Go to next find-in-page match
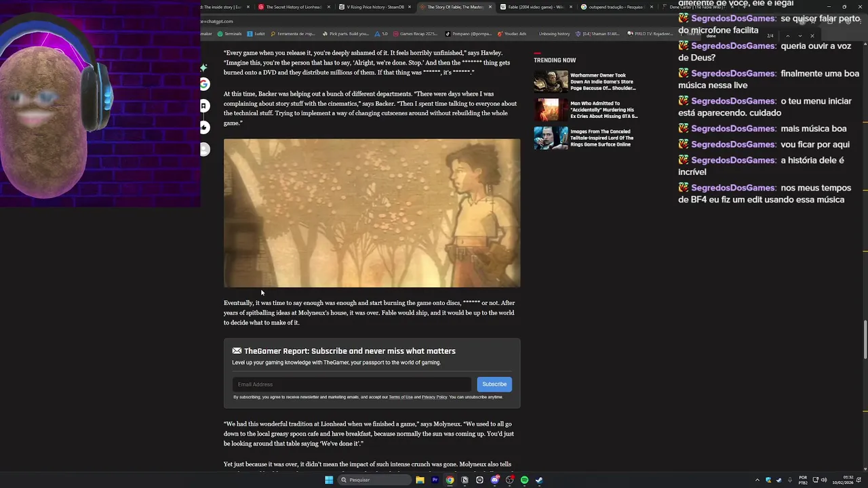 pos(800,36)
